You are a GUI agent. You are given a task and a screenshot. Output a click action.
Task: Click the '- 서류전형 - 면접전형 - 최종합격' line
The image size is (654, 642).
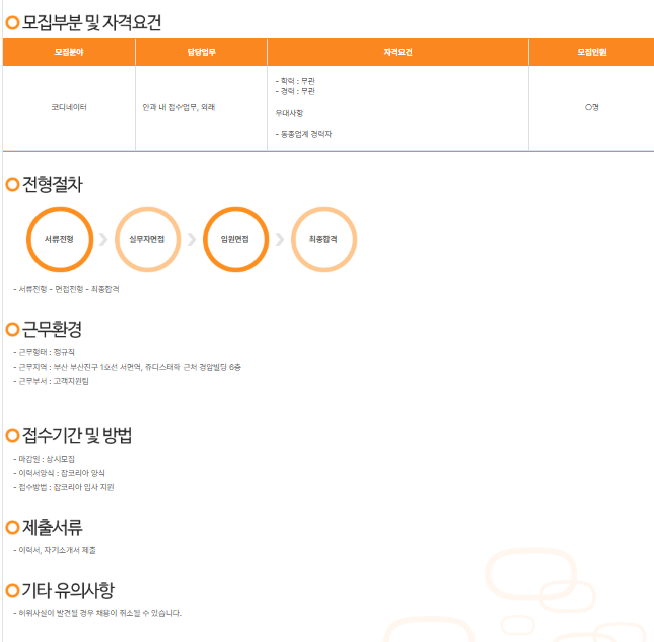pos(66,289)
